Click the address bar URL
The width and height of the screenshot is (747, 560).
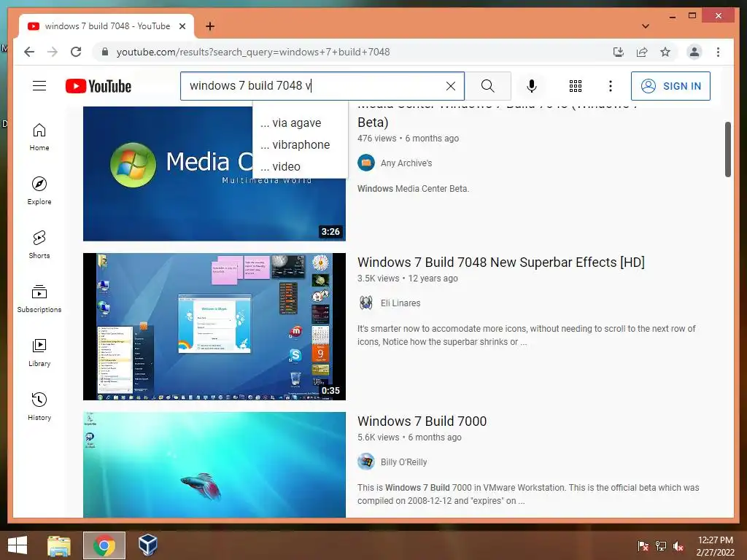[x=253, y=52]
